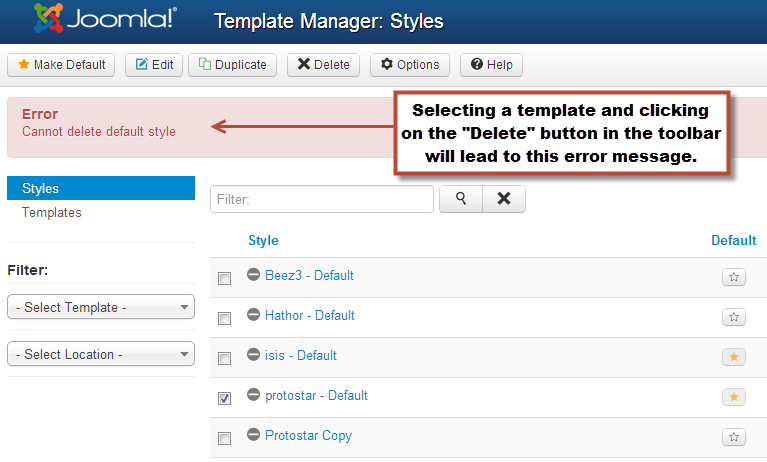Open the protostar - Default style link

316,396
